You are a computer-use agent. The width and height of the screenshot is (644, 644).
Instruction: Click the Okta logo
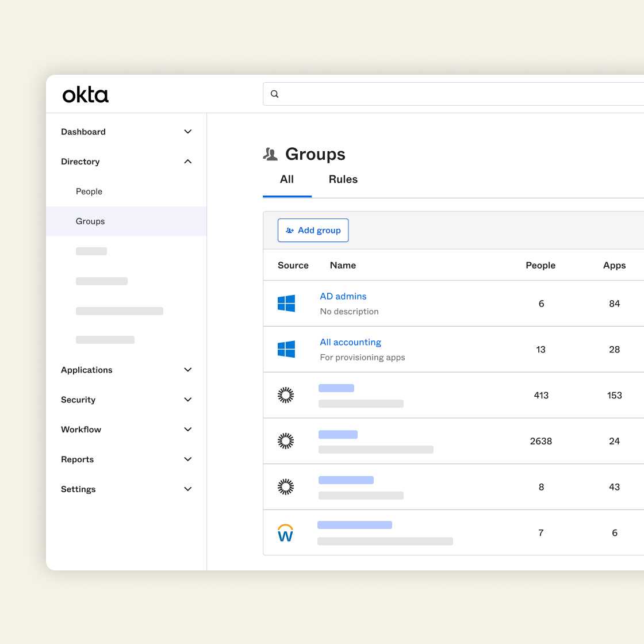point(85,95)
